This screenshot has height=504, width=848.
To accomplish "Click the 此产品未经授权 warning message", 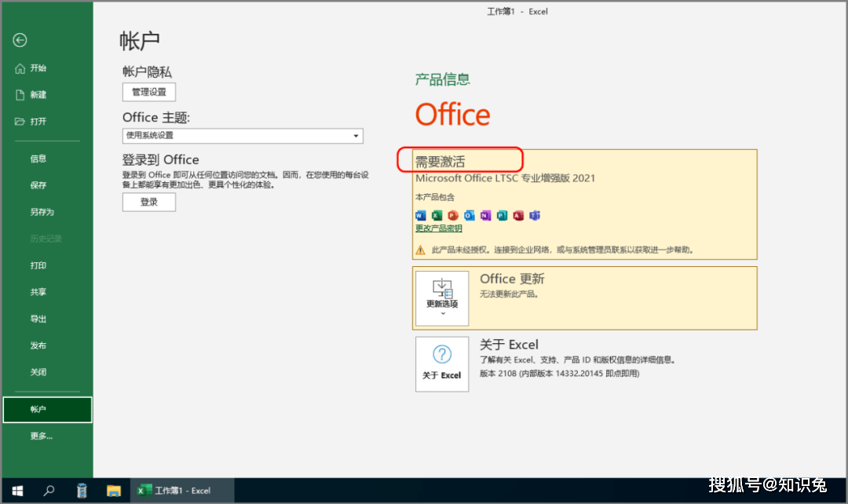I will (x=562, y=250).
